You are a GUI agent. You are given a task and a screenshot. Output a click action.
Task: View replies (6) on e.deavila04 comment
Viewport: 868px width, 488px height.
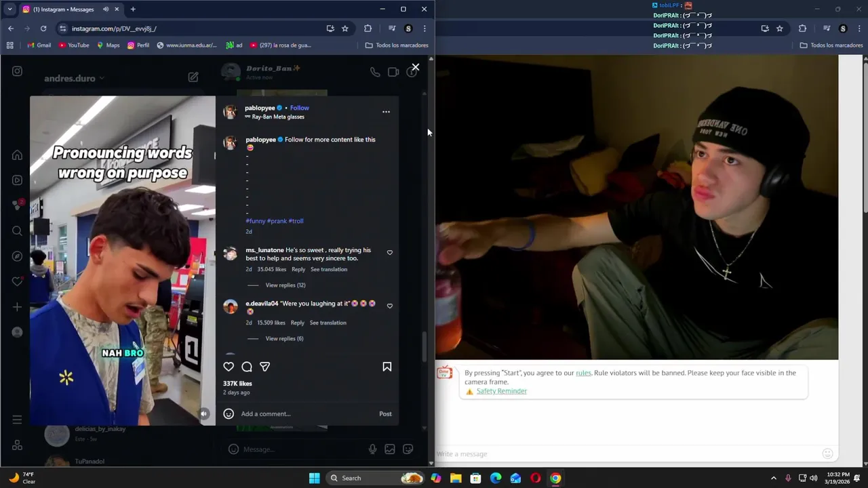[284, 339]
